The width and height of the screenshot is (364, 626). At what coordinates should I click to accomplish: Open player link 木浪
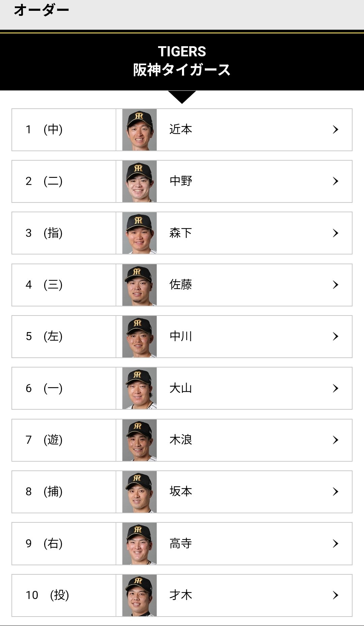[x=181, y=440]
